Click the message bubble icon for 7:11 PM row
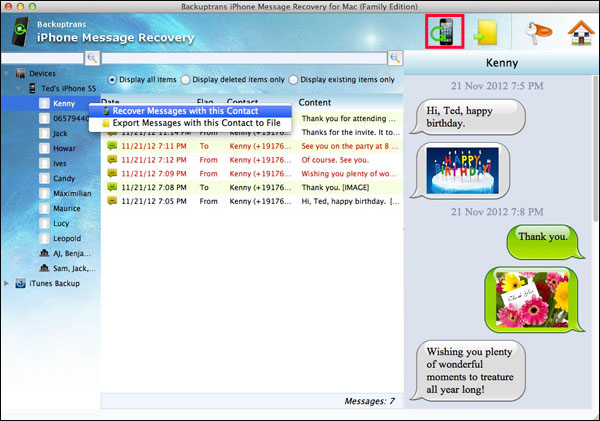Viewport: 600px width, 421px height. click(112, 146)
